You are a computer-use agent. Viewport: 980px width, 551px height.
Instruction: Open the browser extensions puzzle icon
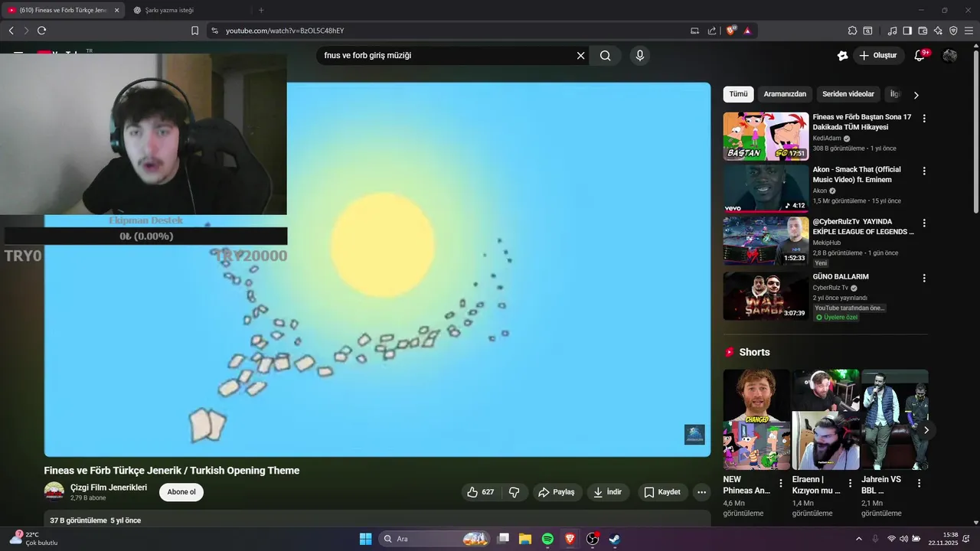point(852,31)
